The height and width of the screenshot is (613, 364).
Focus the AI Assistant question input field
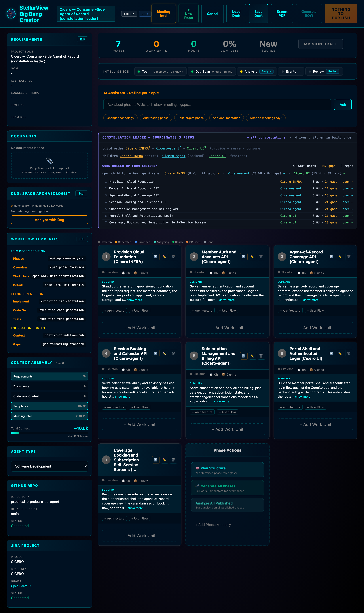click(x=217, y=105)
